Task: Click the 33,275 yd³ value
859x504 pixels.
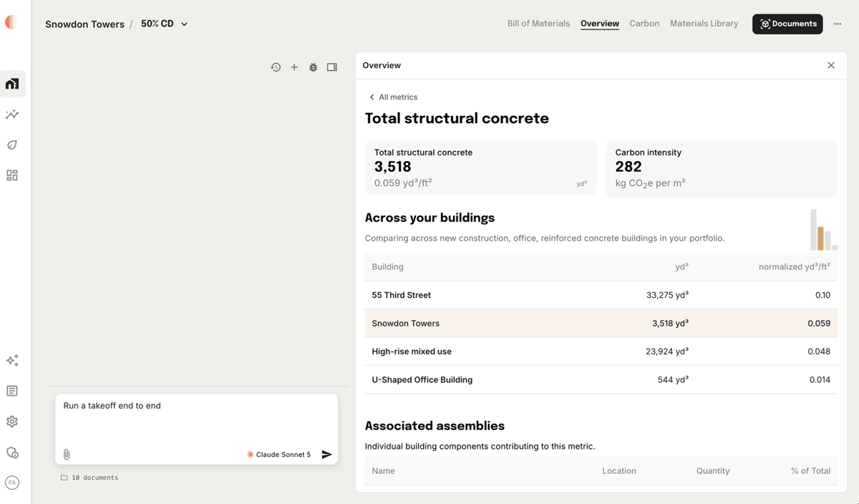Action: [667, 295]
